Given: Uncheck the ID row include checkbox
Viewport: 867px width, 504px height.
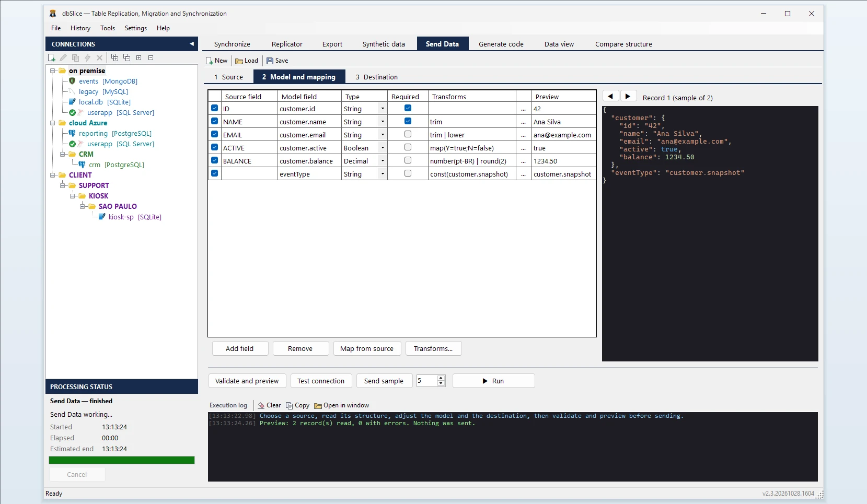Looking at the screenshot, I should pyautogui.click(x=215, y=108).
